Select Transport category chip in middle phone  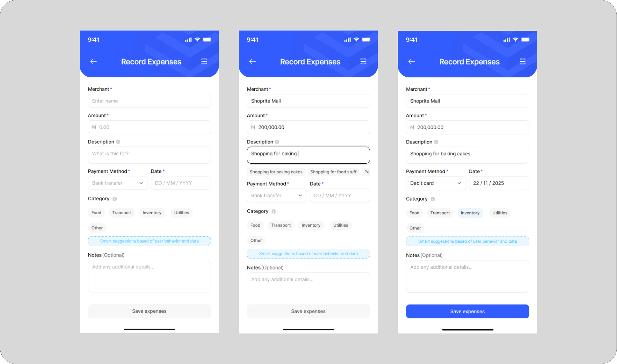click(281, 225)
